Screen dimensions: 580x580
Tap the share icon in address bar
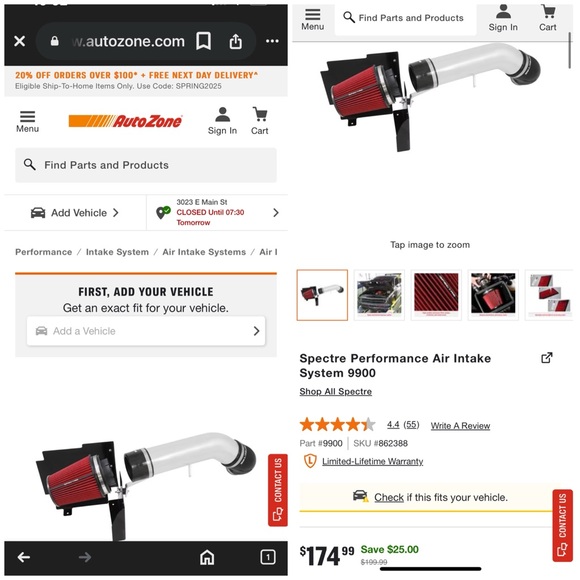point(236,41)
